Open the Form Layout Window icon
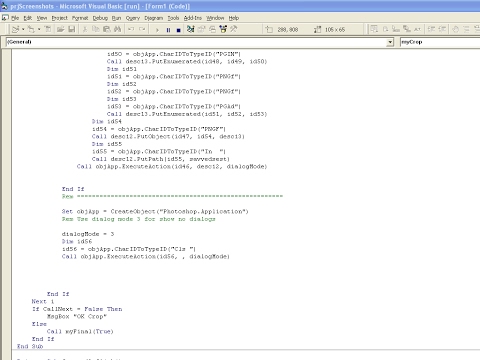480x360 pixels. tap(212, 29)
